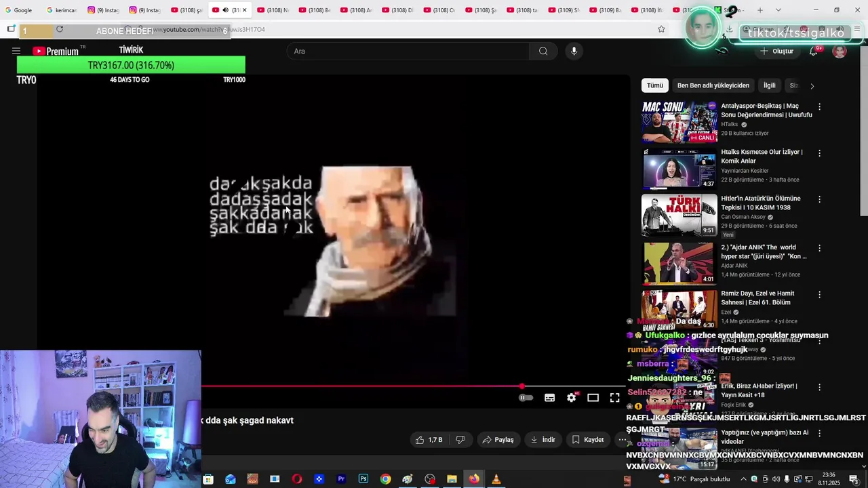Open options for Ajdar ANIK video

tap(819, 249)
